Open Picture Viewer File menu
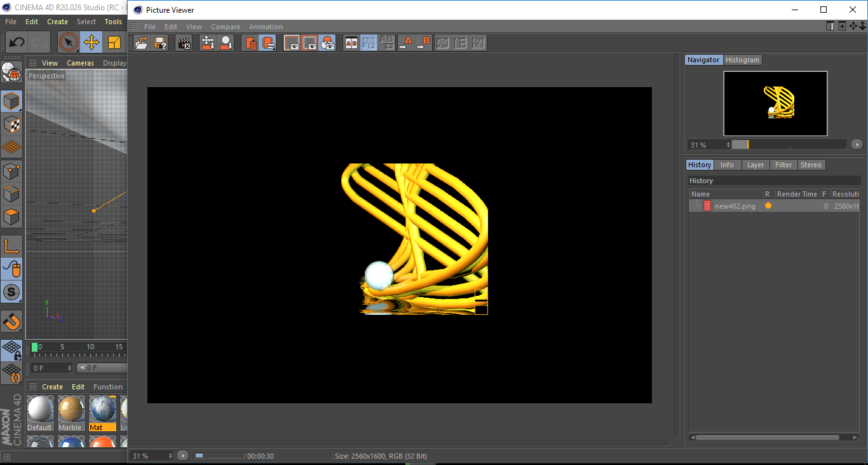Viewport: 868px width, 465px height. point(150,27)
